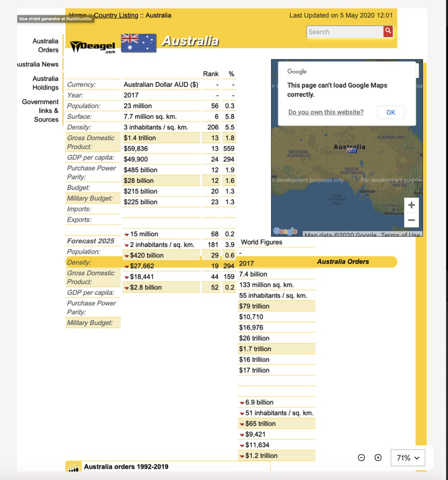Click the Terms of Use map link
The width and height of the screenshot is (448, 480).
point(400,235)
